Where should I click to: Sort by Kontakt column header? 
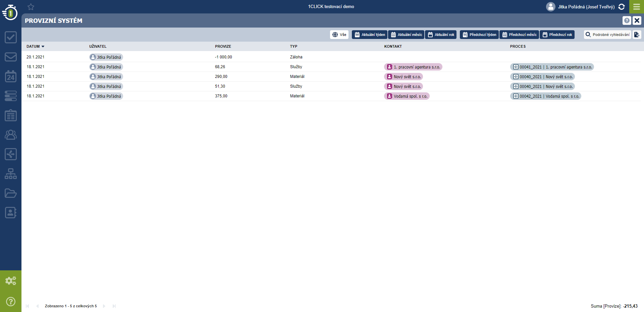click(x=393, y=46)
